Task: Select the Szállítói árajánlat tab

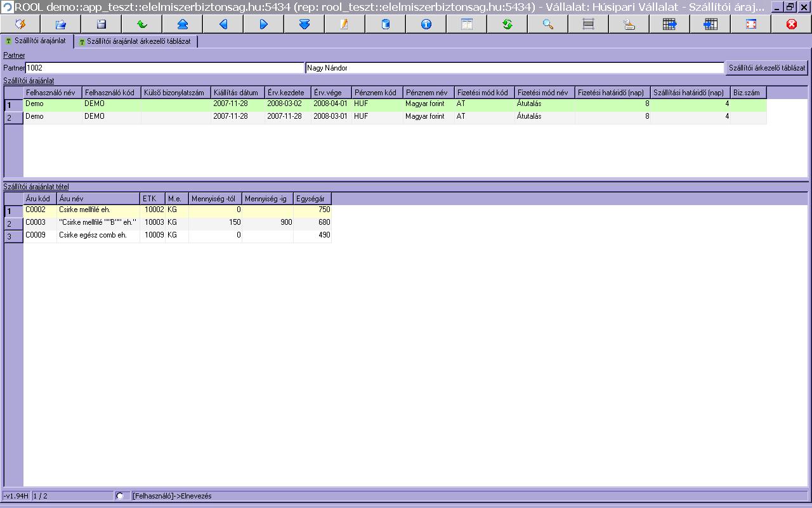Action: 37,41
